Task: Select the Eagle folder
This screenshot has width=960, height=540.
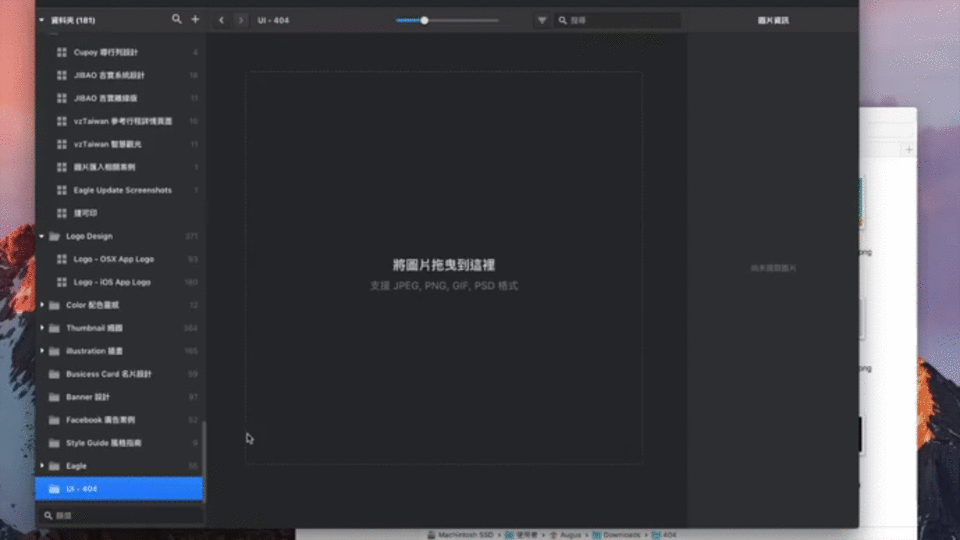Action: 119,466
